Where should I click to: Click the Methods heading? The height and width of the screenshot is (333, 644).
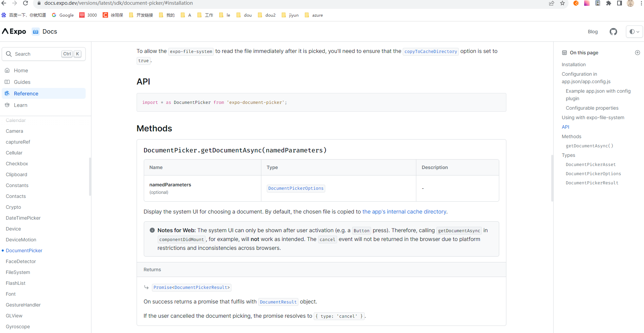(x=154, y=128)
